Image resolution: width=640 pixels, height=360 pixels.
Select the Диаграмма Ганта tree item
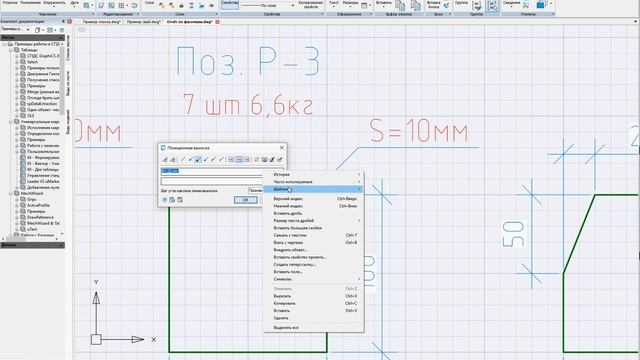click(43, 74)
